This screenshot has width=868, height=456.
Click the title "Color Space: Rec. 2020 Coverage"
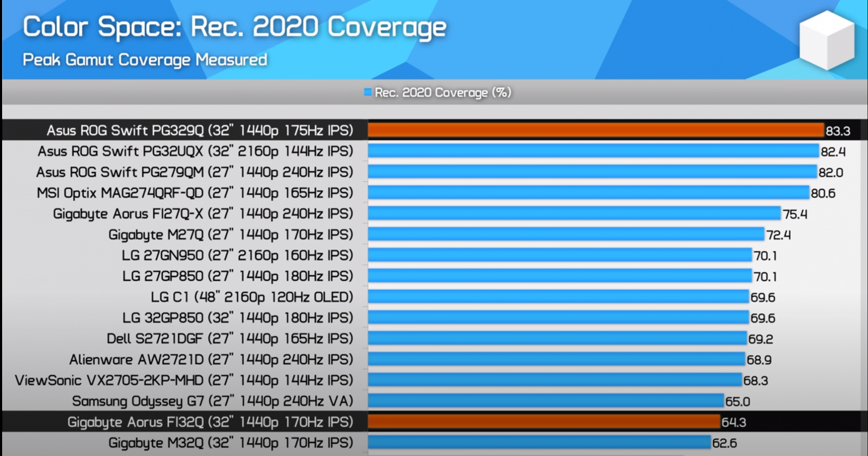point(234,27)
